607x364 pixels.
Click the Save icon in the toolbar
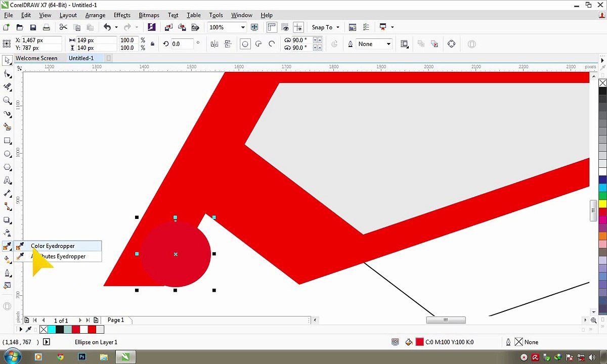click(x=33, y=27)
